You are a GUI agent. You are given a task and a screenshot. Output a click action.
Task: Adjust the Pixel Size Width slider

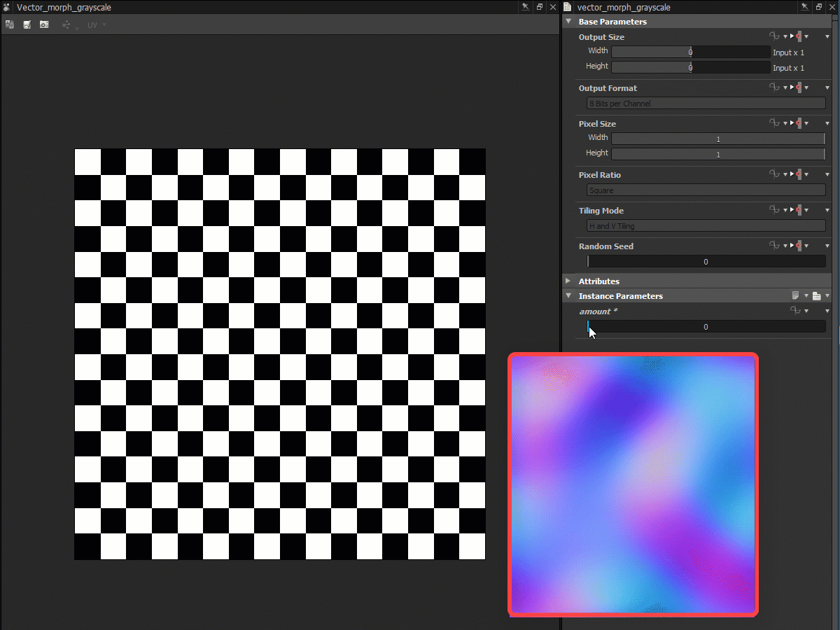pos(718,139)
